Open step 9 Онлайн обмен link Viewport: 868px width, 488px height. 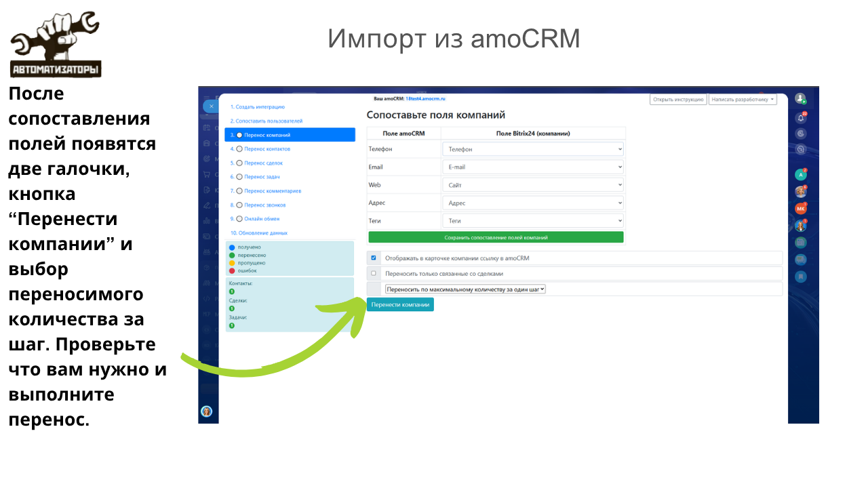(x=262, y=218)
